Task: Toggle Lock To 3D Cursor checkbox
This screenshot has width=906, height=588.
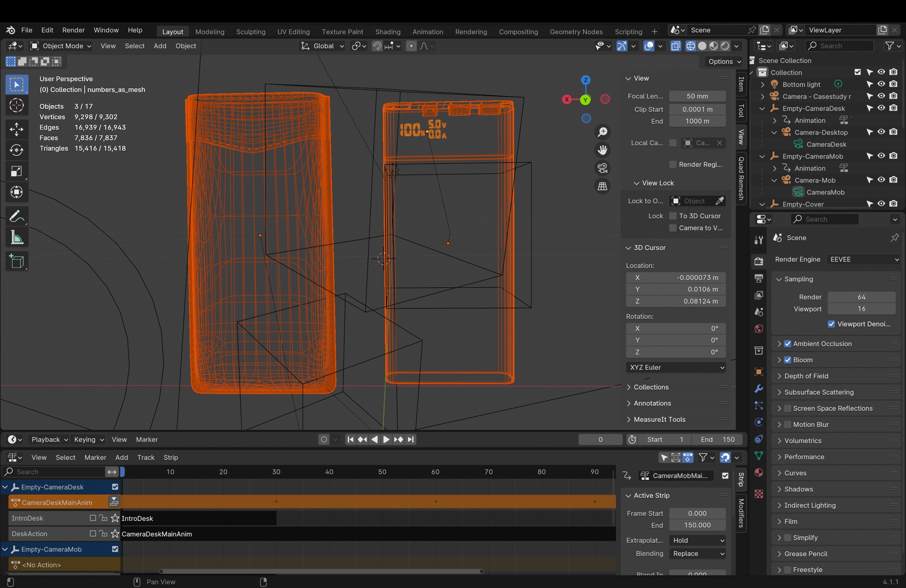Action: point(673,216)
